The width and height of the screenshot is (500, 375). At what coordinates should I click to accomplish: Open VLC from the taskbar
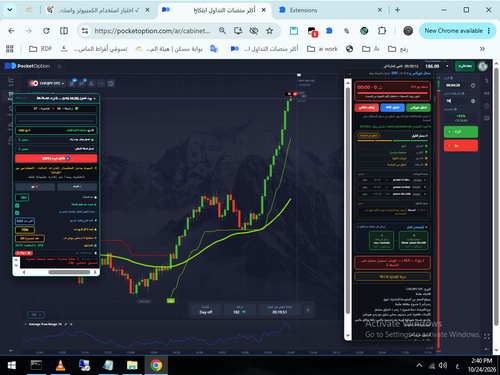tap(60, 365)
